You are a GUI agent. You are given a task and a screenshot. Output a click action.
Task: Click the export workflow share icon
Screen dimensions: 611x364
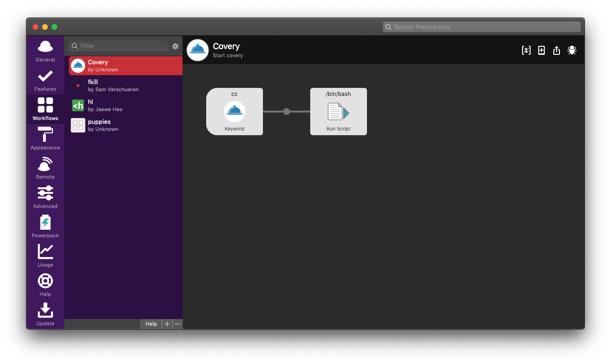[x=557, y=50]
